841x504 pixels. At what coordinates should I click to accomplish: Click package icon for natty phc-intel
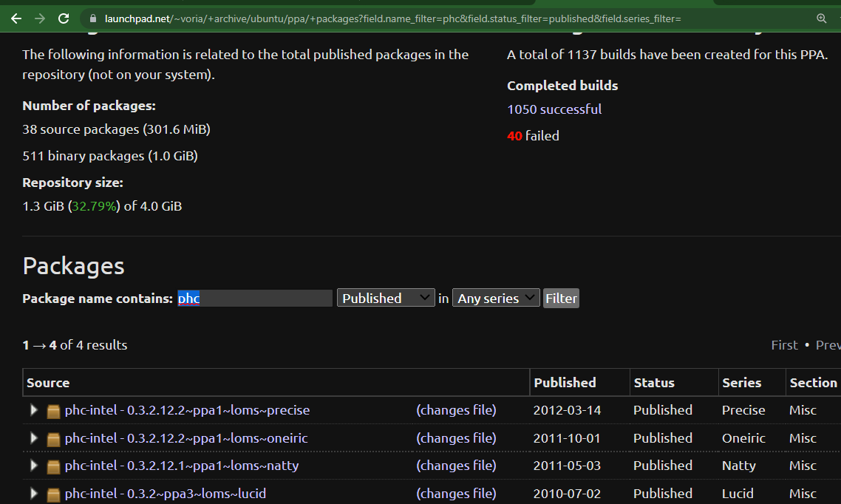click(x=53, y=466)
